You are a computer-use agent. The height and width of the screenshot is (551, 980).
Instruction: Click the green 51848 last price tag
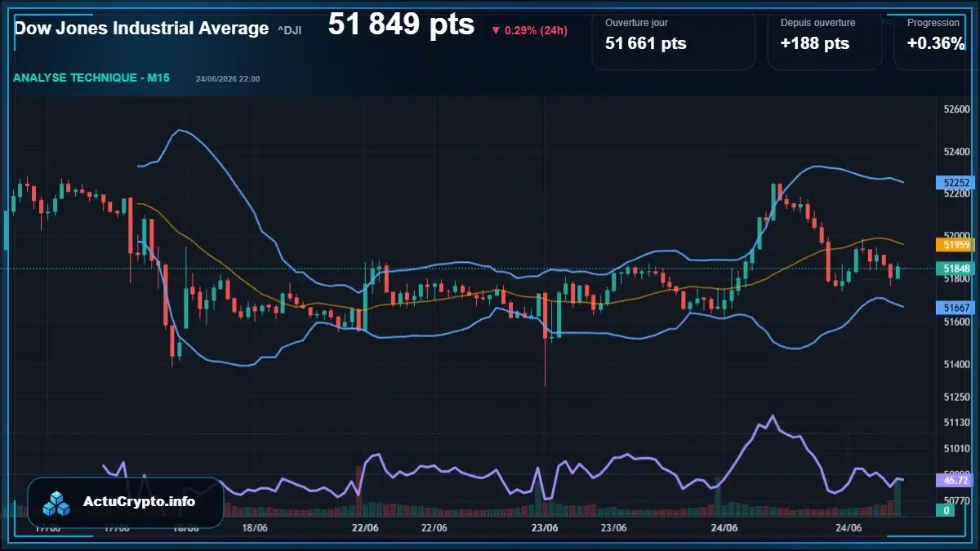coord(955,268)
